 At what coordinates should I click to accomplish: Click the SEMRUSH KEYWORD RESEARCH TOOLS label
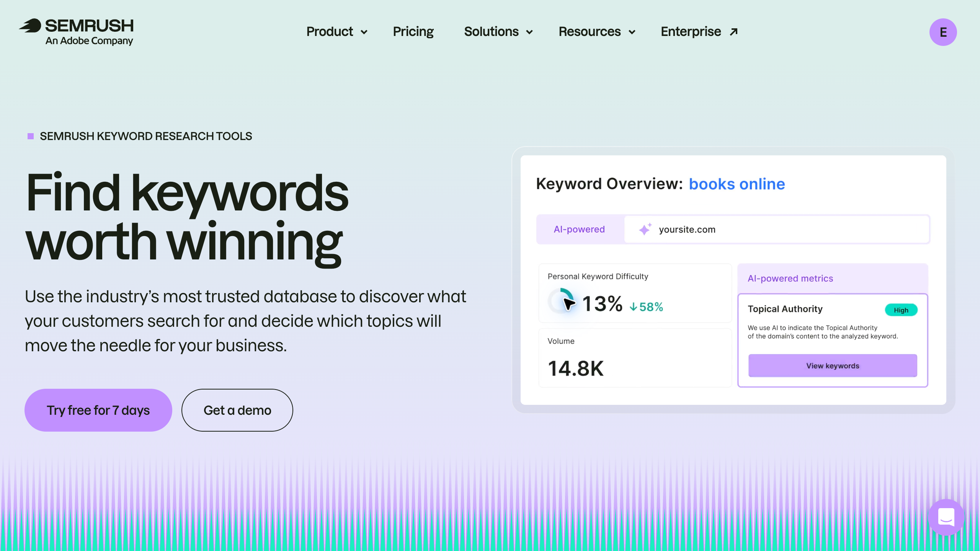[146, 136]
